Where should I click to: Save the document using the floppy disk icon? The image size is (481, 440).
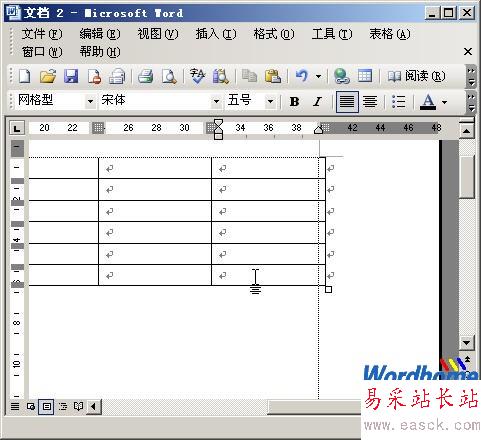(71, 76)
